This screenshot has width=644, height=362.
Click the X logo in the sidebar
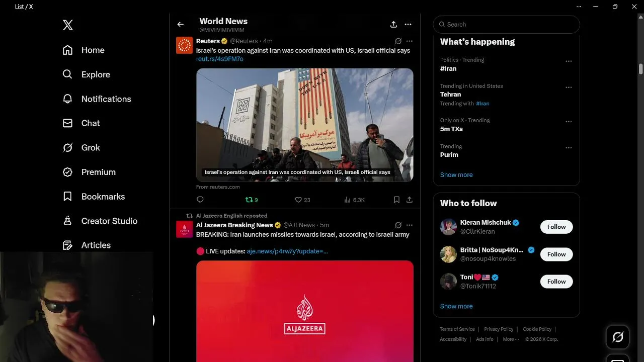tap(68, 25)
